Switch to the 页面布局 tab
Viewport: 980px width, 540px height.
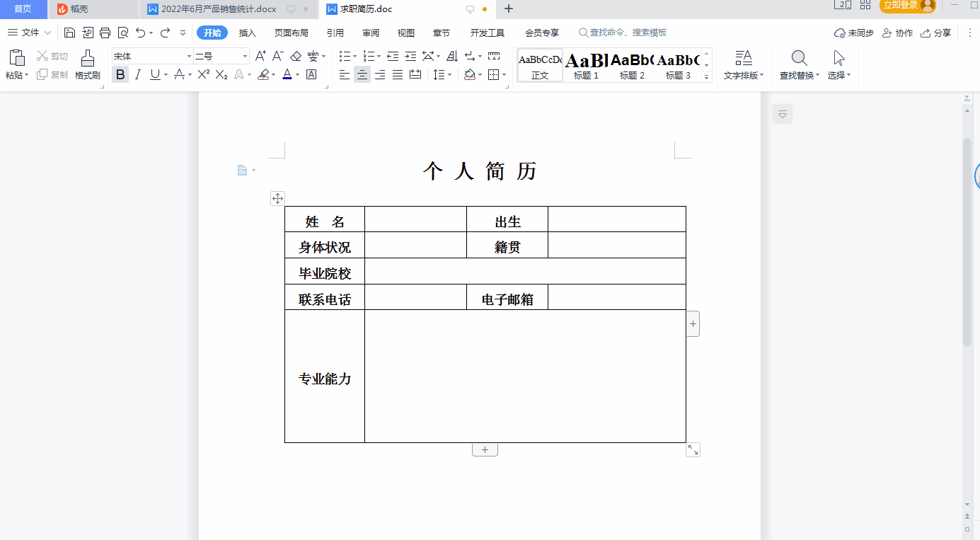pyautogui.click(x=292, y=33)
